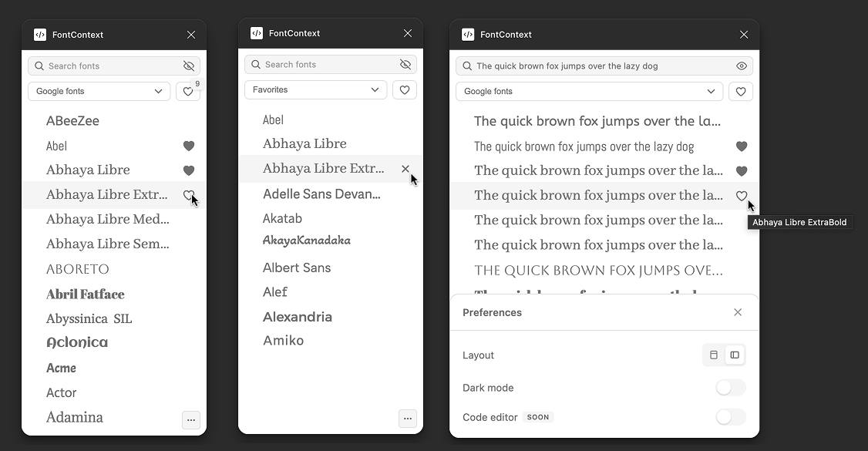Close the Preferences panel
Viewport: 868px width, 451px height.
(x=737, y=312)
